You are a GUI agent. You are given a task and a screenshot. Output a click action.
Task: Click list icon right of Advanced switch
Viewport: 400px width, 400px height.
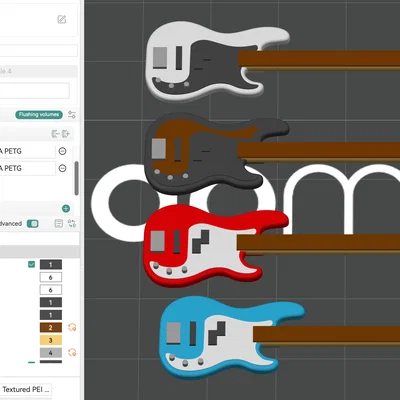(x=59, y=224)
